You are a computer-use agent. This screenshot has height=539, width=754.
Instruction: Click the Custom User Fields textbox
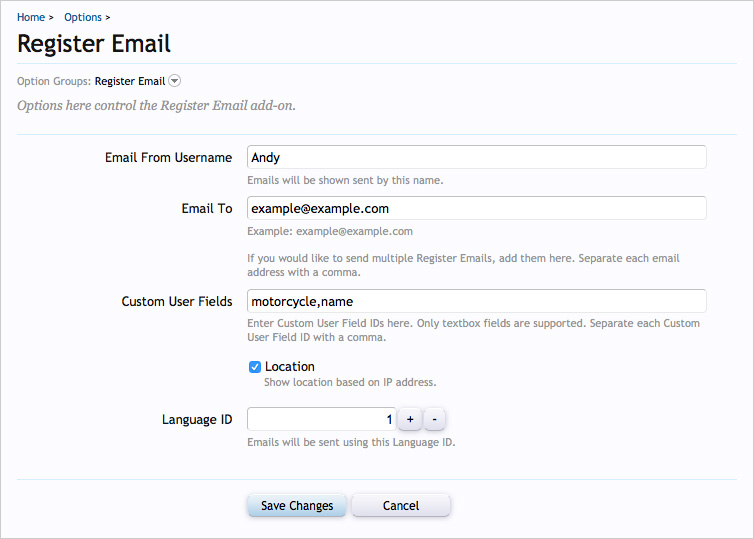[x=477, y=301]
